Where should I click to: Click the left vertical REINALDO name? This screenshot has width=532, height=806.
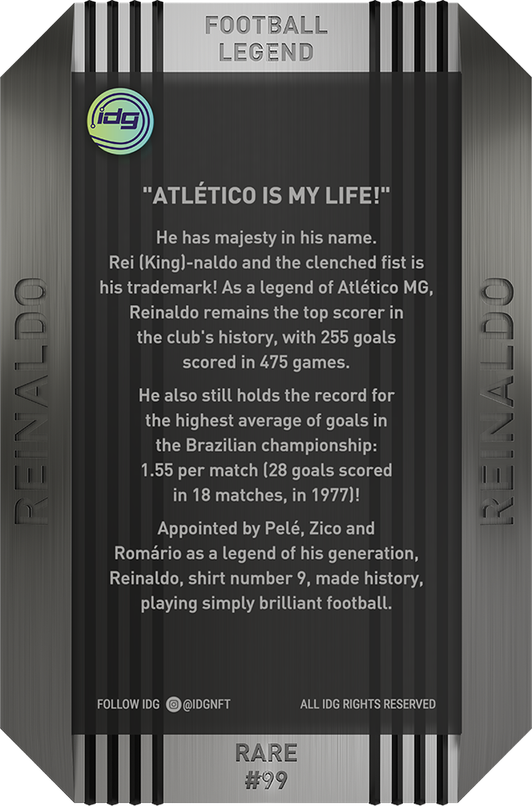pos(32,402)
